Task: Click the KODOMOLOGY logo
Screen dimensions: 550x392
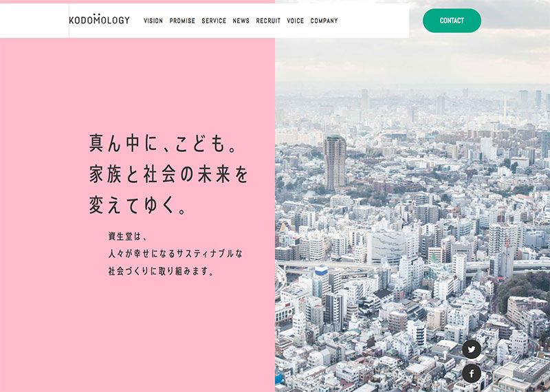Action: tap(99, 20)
